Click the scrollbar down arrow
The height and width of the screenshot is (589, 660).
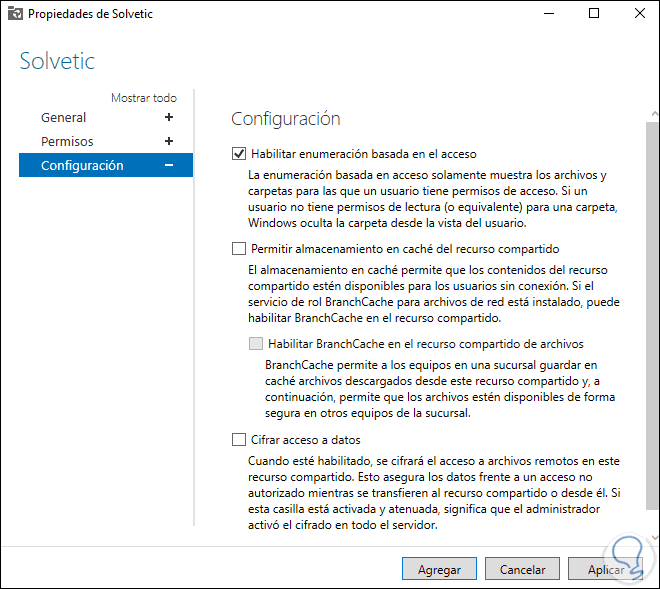(x=654, y=537)
